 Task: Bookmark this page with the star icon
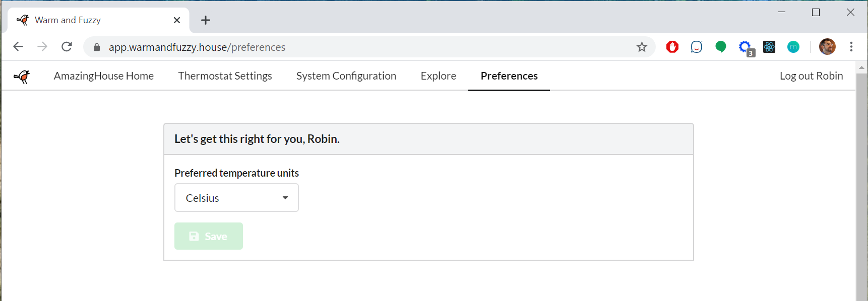641,47
